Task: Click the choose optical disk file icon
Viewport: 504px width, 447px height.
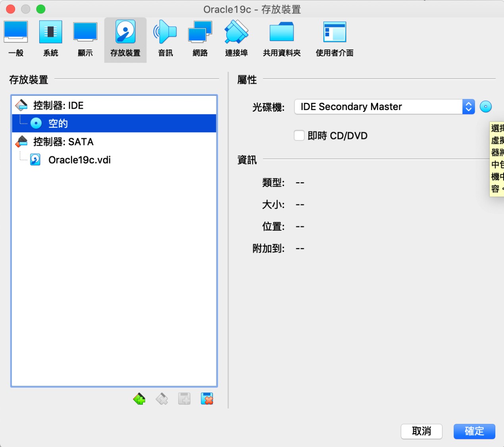Action: click(486, 106)
